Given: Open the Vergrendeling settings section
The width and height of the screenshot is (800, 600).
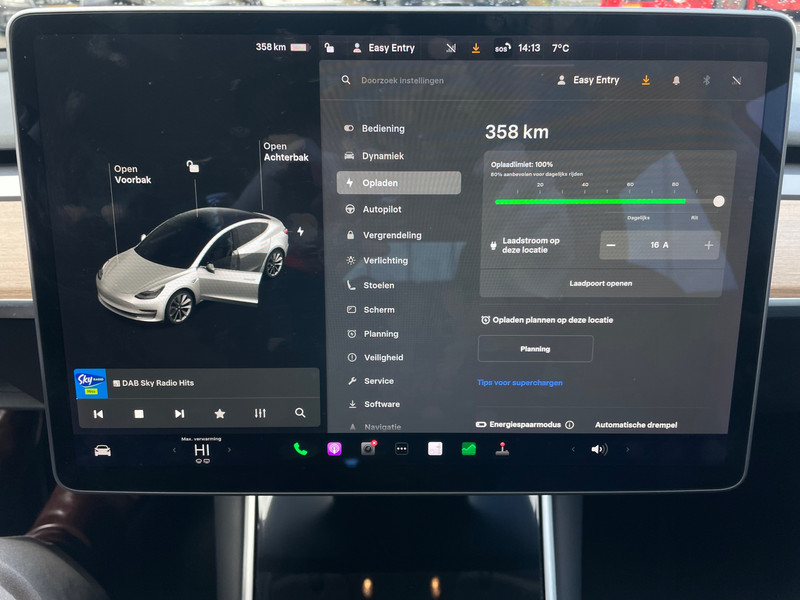Looking at the screenshot, I should 391,235.
